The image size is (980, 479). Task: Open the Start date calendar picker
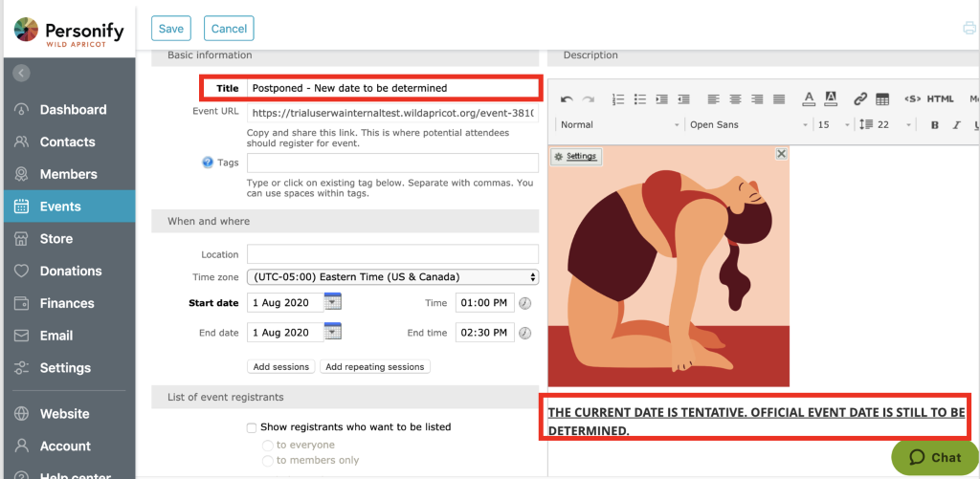tap(333, 301)
